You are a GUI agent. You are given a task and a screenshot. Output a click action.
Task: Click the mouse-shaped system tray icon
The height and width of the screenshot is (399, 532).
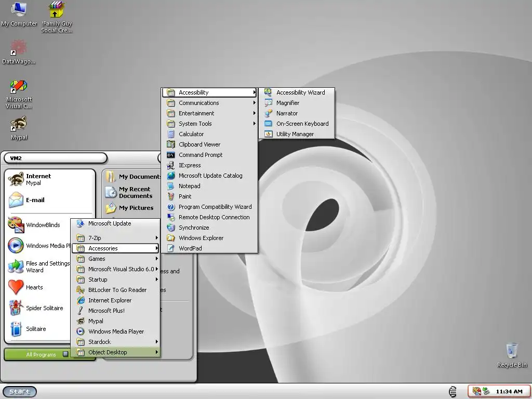point(453,392)
